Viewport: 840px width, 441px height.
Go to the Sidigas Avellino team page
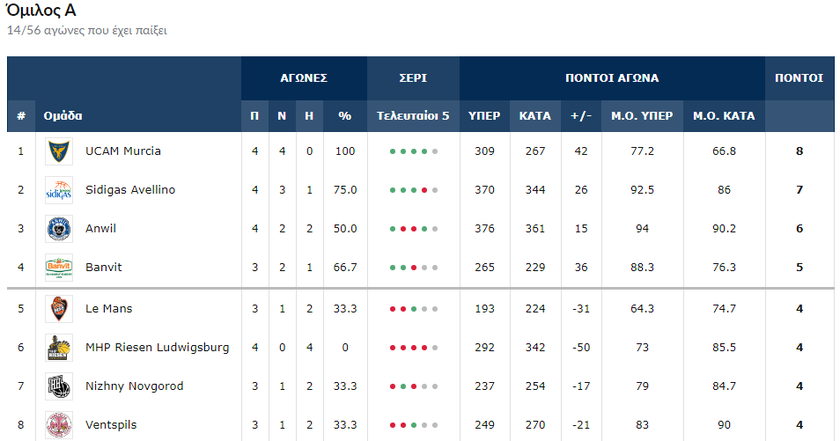[x=130, y=190]
